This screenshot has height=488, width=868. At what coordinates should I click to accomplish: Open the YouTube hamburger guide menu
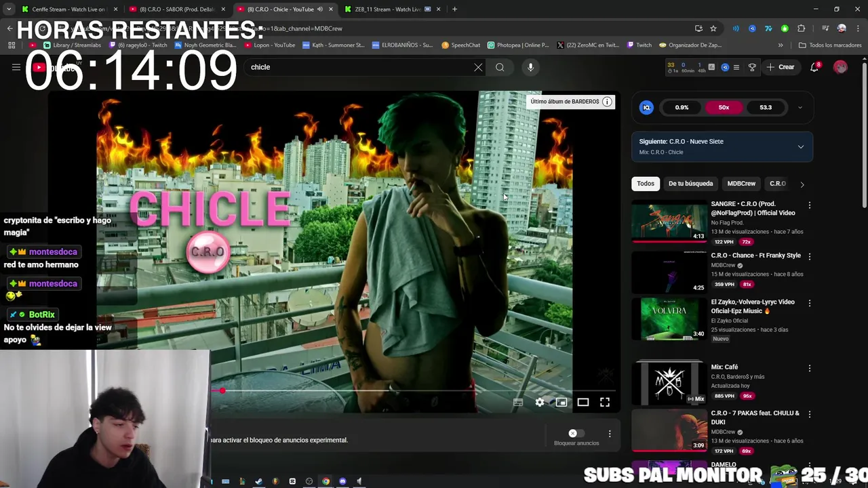click(16, 67)
